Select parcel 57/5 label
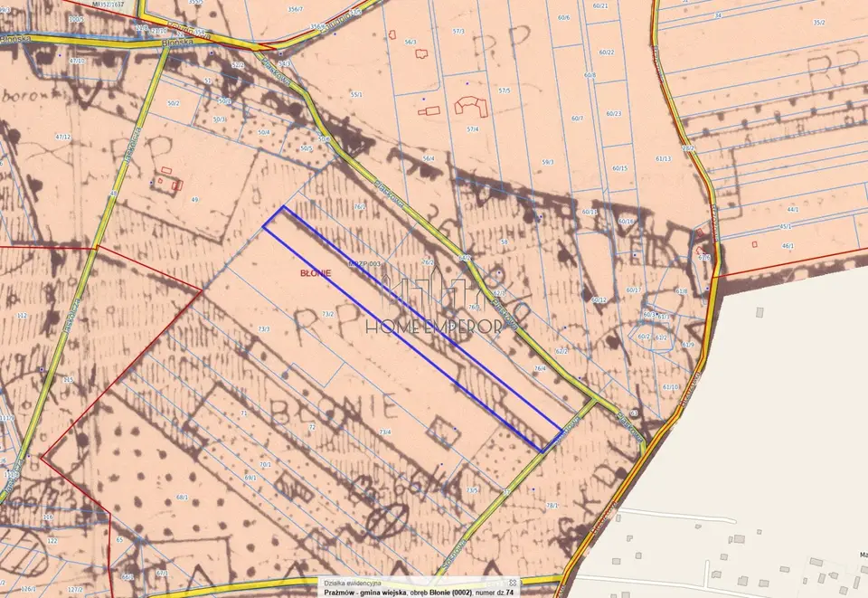Viewport: 868px width, 598px height. tap(504, 90)
